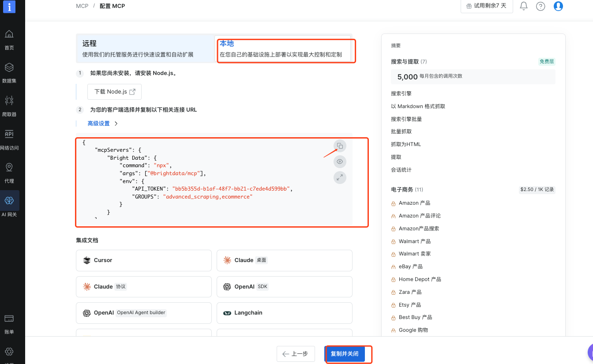The image size is (593, 364).
Task: Click 配置 MCP breadcrumb title
Action: 112,6
